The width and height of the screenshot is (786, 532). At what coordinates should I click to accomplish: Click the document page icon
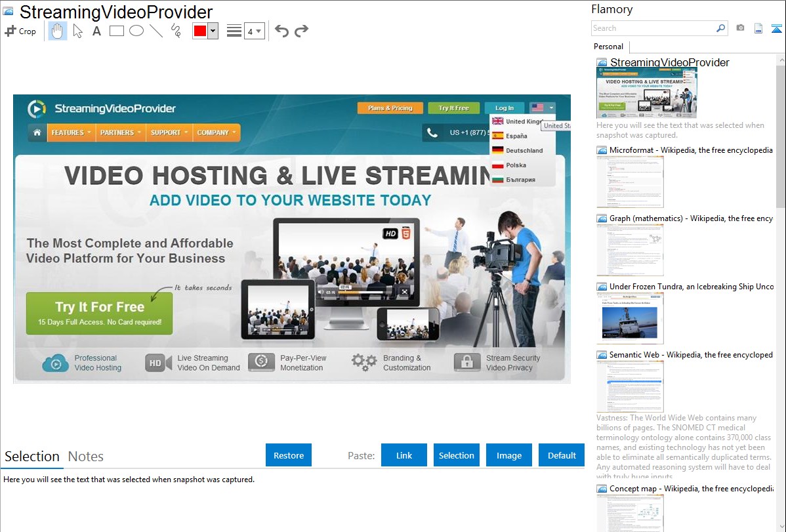pyautogui.click(x=758, y=28)
